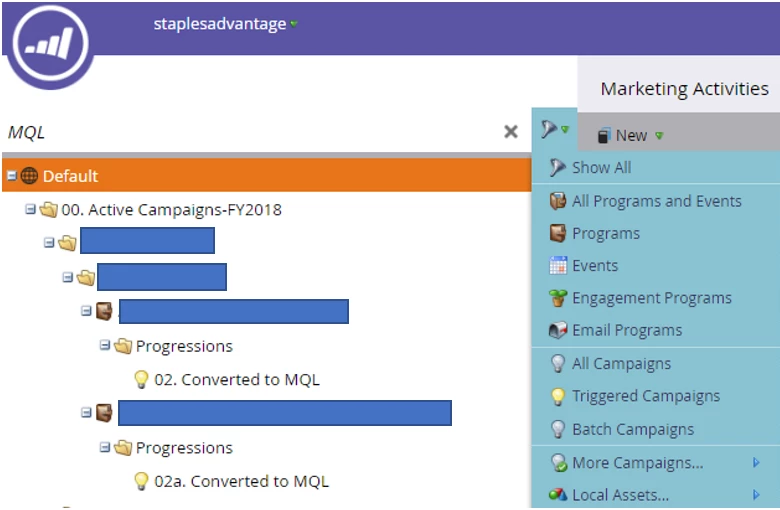Filter by All Programs and Events
780x510 pixels.
(656, 201)
